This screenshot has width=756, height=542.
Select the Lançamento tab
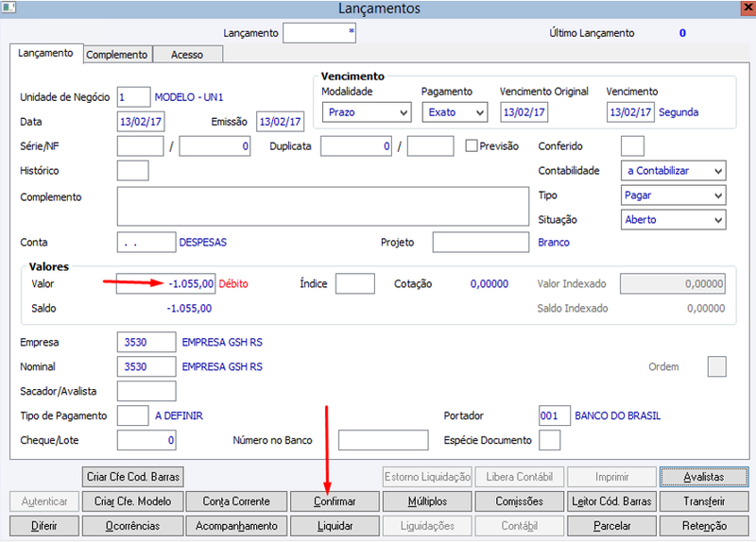pyautogui.click(x=45, y=53)
